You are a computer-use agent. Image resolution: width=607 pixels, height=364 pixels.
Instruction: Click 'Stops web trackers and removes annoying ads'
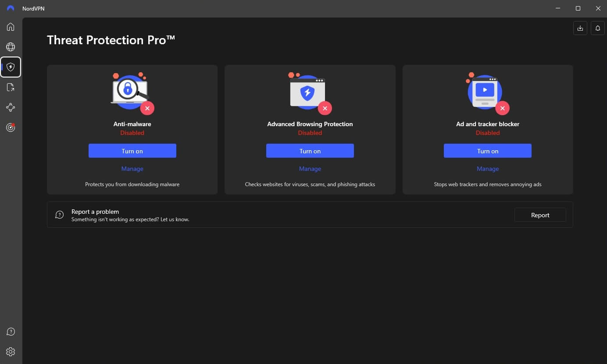tap(488, 184)
